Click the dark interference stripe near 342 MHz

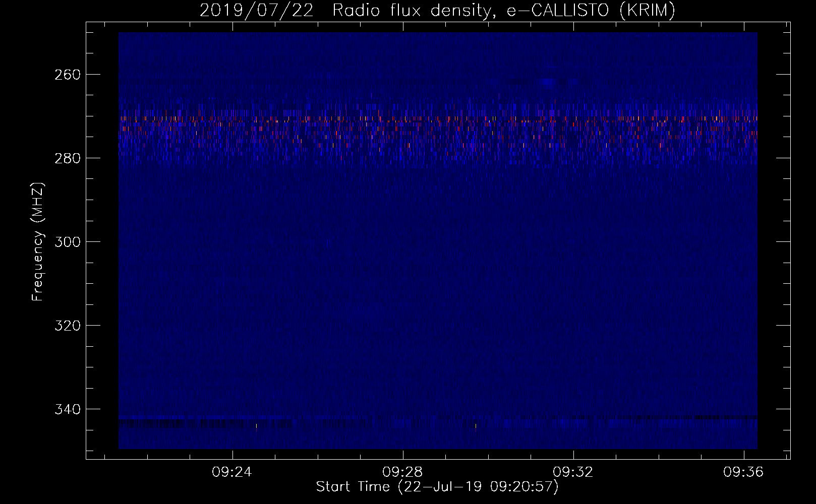(438, 417)
